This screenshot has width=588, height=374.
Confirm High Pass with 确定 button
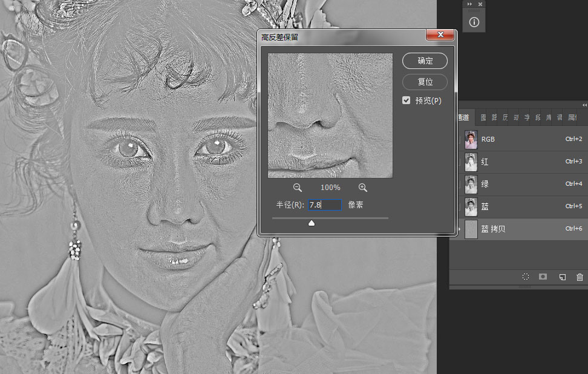coord(425,61)
